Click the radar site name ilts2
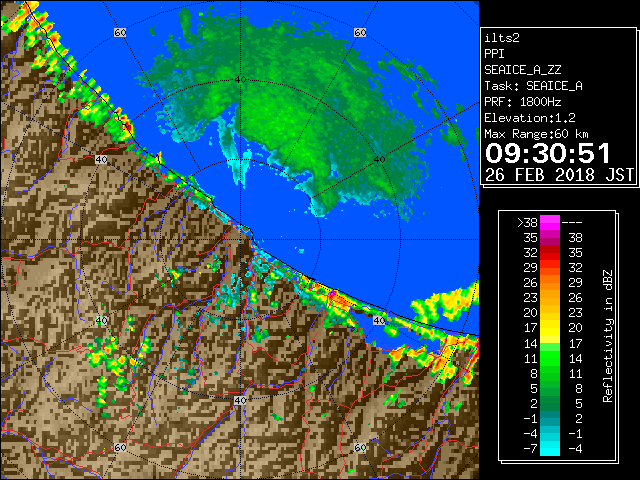 coord(502,38)
